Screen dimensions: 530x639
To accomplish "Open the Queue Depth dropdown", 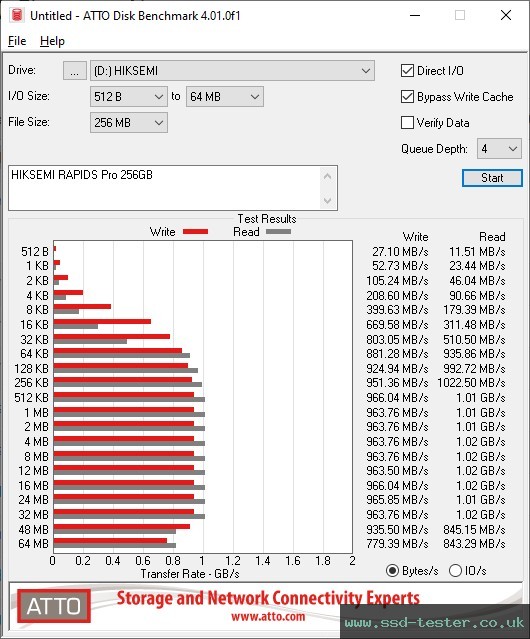I will pyautogui.click(x=499, y=149).
